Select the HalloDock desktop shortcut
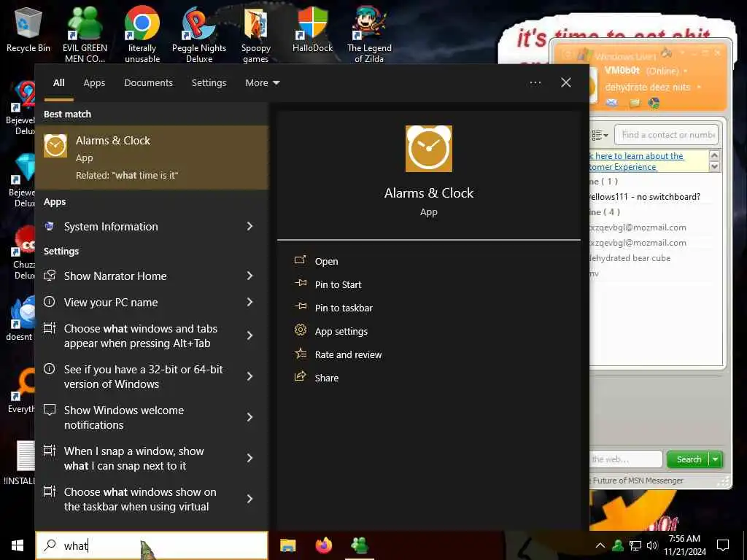747x560 pixels. tap(312, 29)
